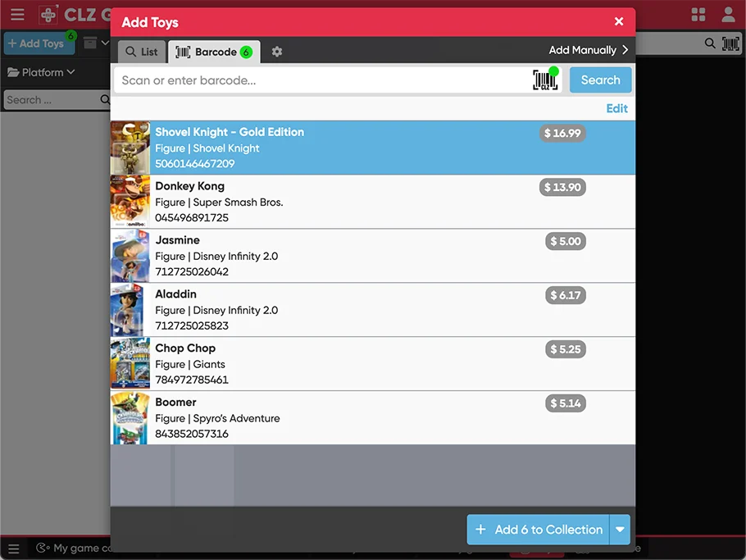Viewport: 746px width, 560px height.
Task: Select the Donkey Kong title
Action: [189, 186]
